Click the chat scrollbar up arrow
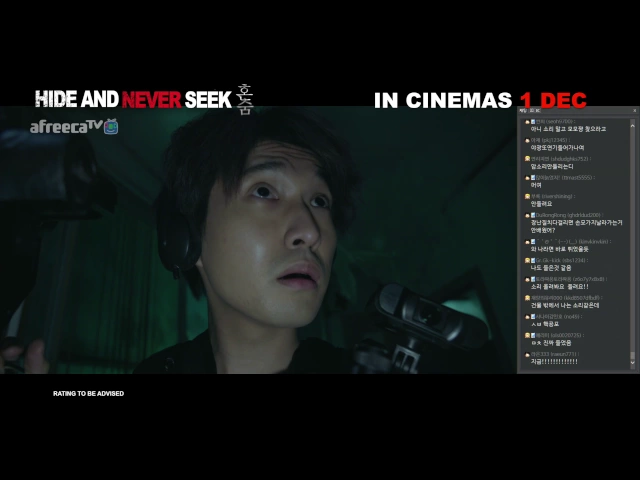 point(633,126)
